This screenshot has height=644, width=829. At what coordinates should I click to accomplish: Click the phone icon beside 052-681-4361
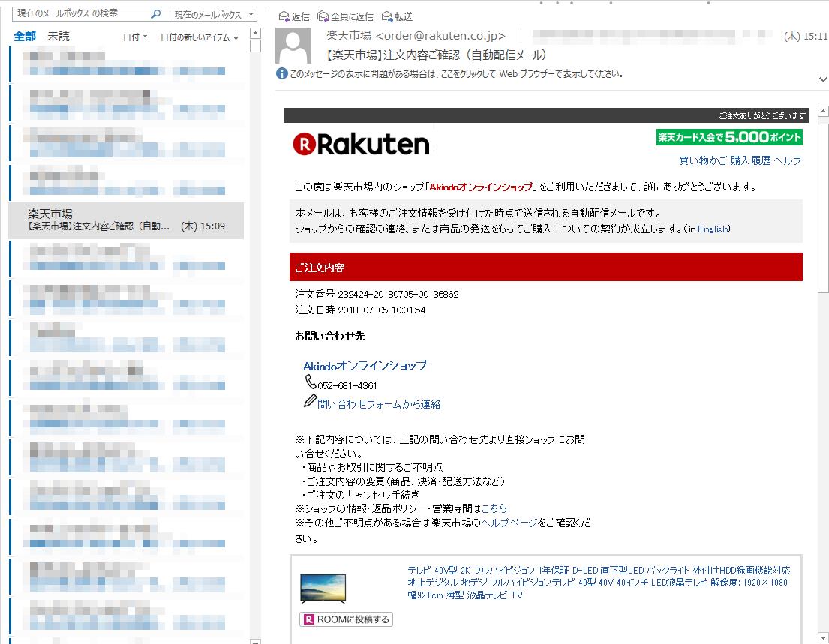point(311,382)
